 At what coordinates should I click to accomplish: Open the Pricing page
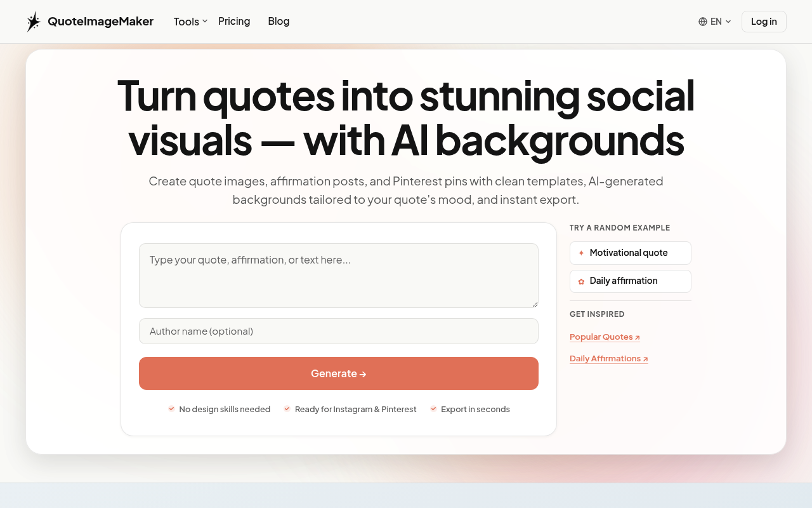click(x=234, y=21)
